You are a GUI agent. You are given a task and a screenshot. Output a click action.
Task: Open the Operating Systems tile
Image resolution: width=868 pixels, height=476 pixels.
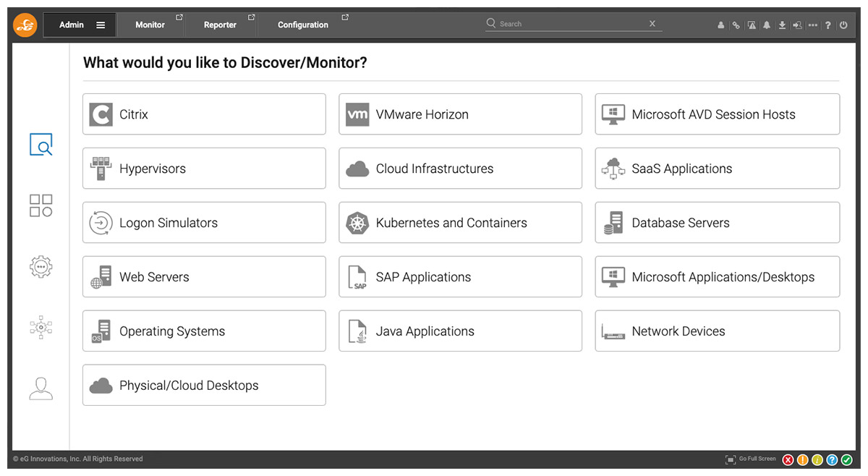click(204, 331)
